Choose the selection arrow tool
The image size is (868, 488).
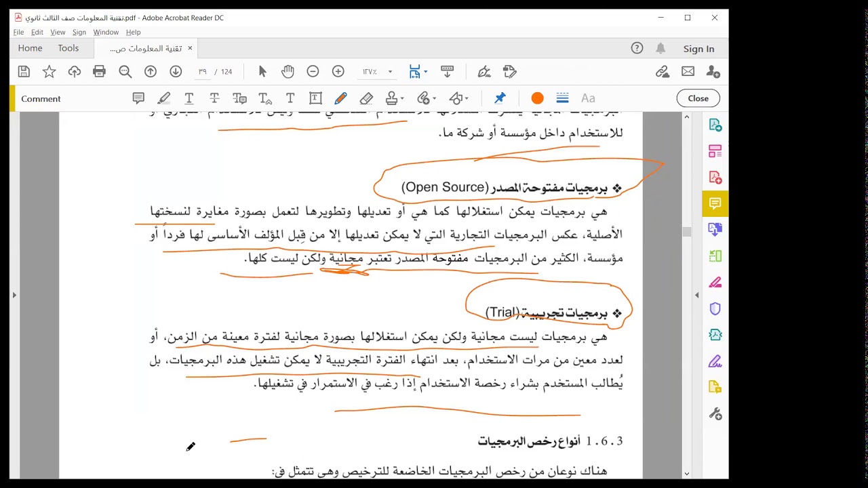coord(262,71)
